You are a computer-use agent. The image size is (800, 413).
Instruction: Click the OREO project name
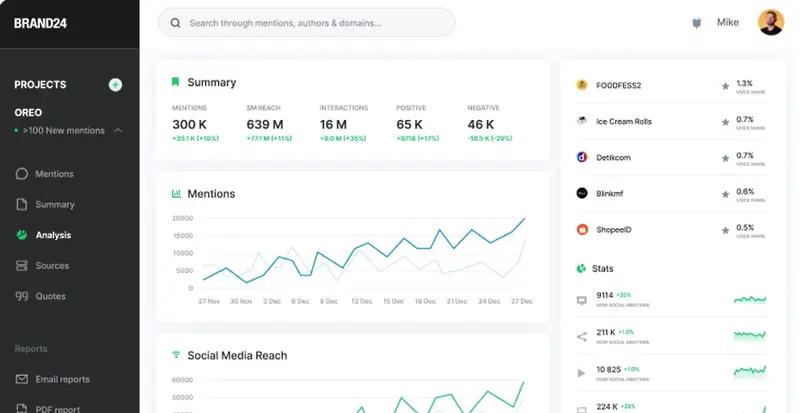[28, 113]
